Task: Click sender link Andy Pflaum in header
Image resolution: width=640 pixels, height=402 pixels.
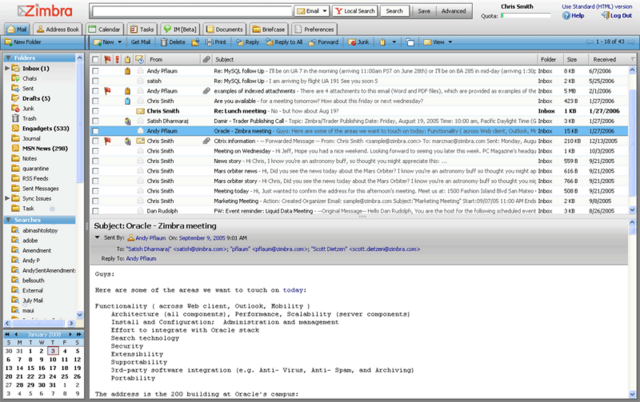Action: [150, 238]
